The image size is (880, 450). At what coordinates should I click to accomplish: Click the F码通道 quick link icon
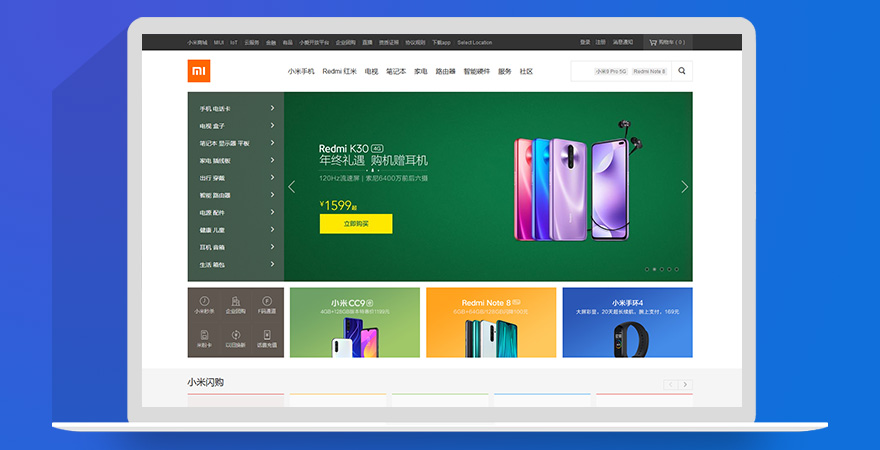(x=266, y=304)
